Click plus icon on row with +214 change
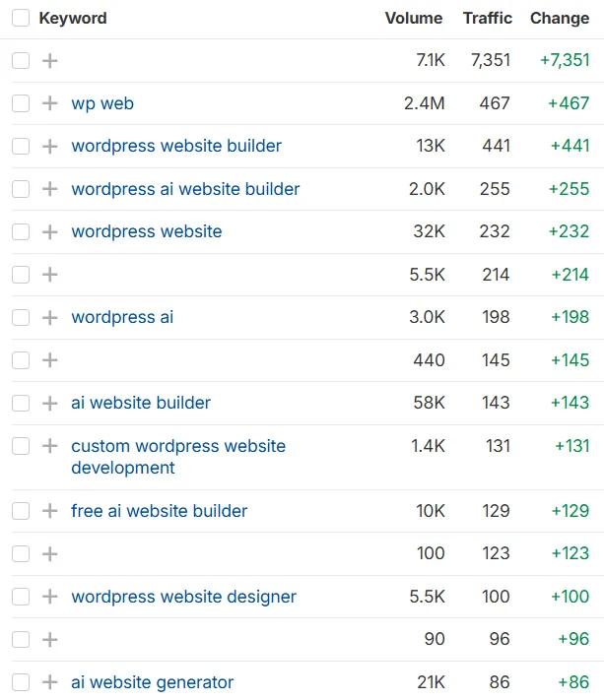604x700 pixels. click(x=50, y=275)
